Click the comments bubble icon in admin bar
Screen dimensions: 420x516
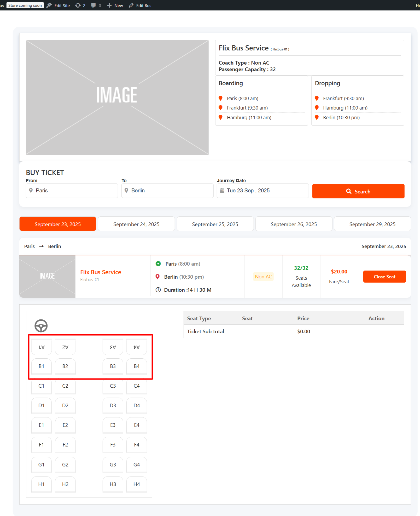point(93,5)
